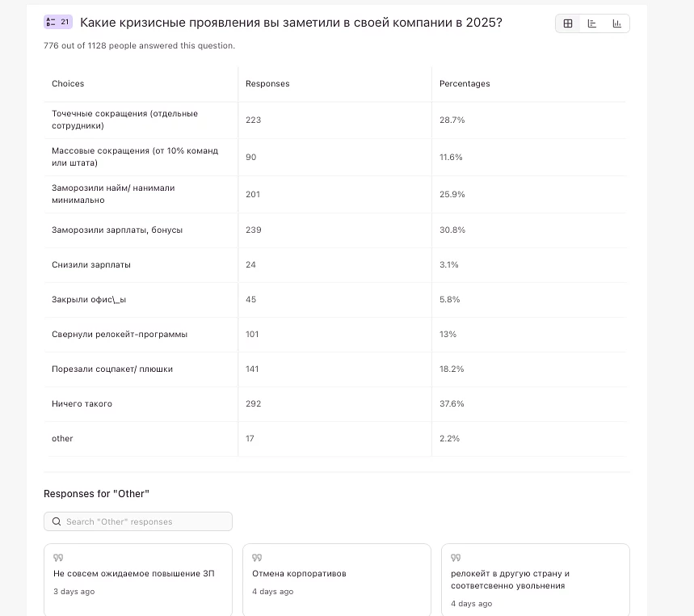The image size is (694, 616).
Task: Click quote icon on 'Отмена корпоративов' card
Action: (x=257, y=558)
